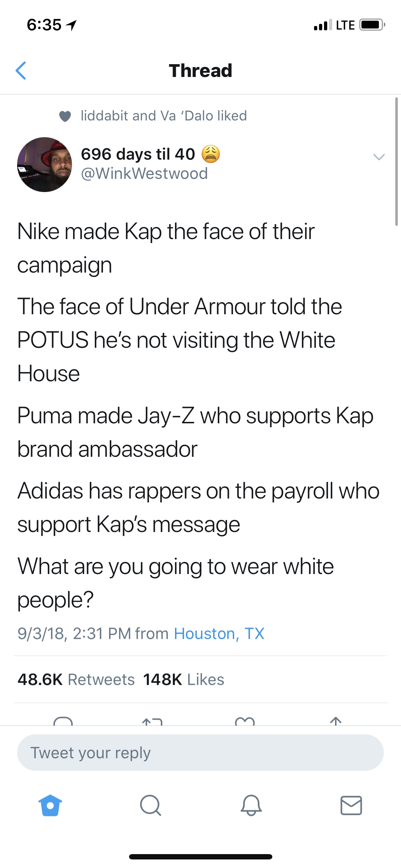This screenshot has width=401, height=868.
Task: Open the Home tab house icon
Action: tap(50, 805)
